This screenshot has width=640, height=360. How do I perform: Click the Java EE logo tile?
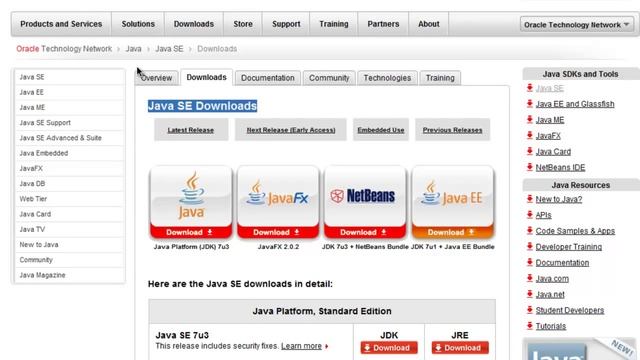click(x=453, y=196)
